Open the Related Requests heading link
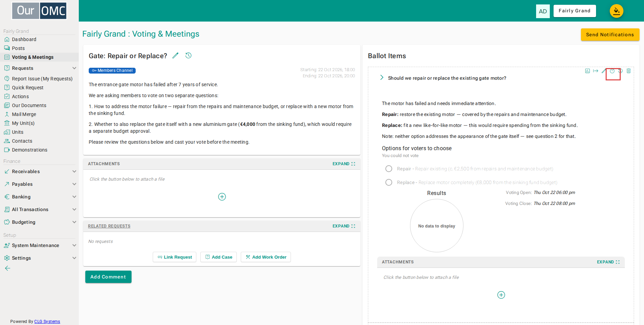The height and width of the screenshot is (325, 644). click(109, 226)
